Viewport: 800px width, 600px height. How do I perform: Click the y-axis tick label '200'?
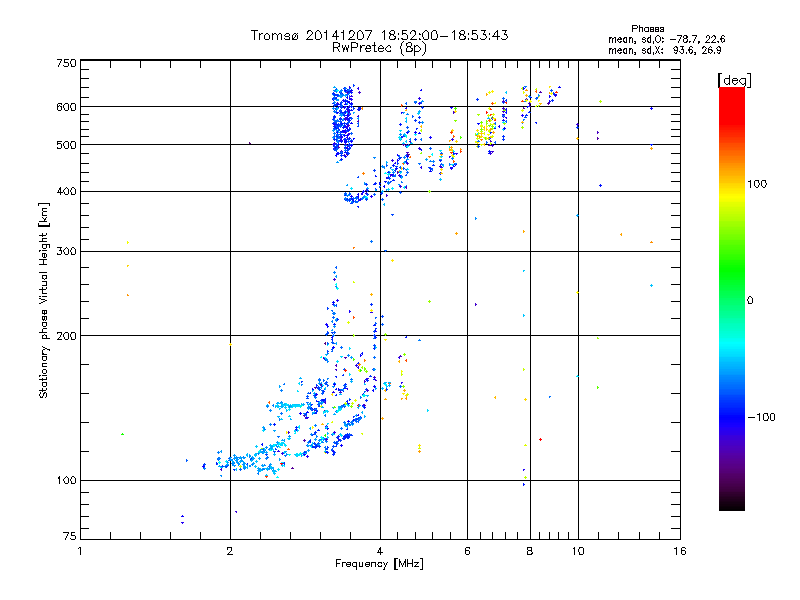(x=66, y=336)
